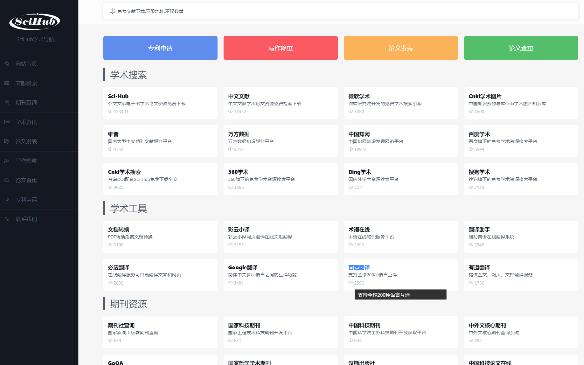Click the blue banner button
Image resolution: width=584 pixels, height=365 pixels.
click(x=160, y=48)
